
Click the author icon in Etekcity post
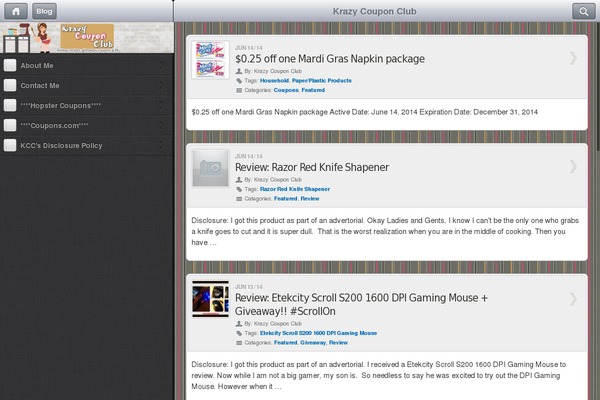(239, 323)
